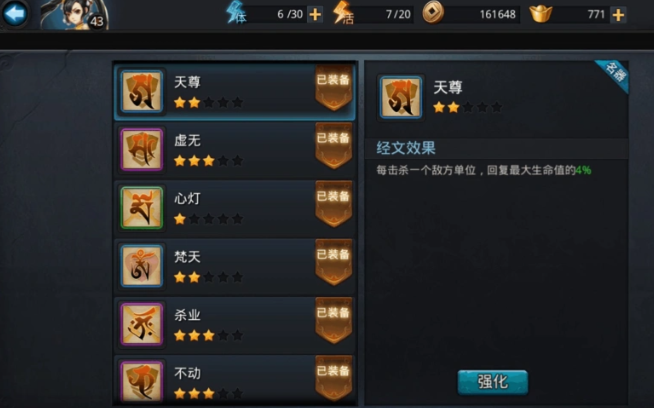Tap the gold ingot currency icon
The image size is (654, 408).
tap(541, 14)
